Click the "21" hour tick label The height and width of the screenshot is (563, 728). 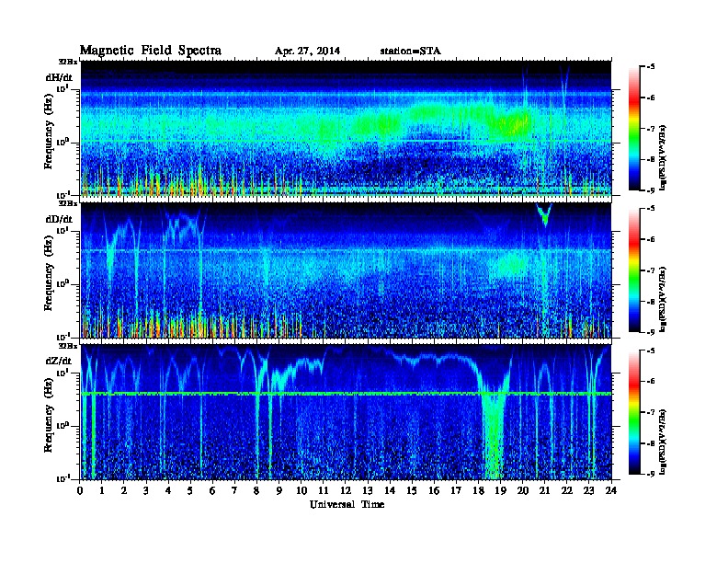coord(544,490)
